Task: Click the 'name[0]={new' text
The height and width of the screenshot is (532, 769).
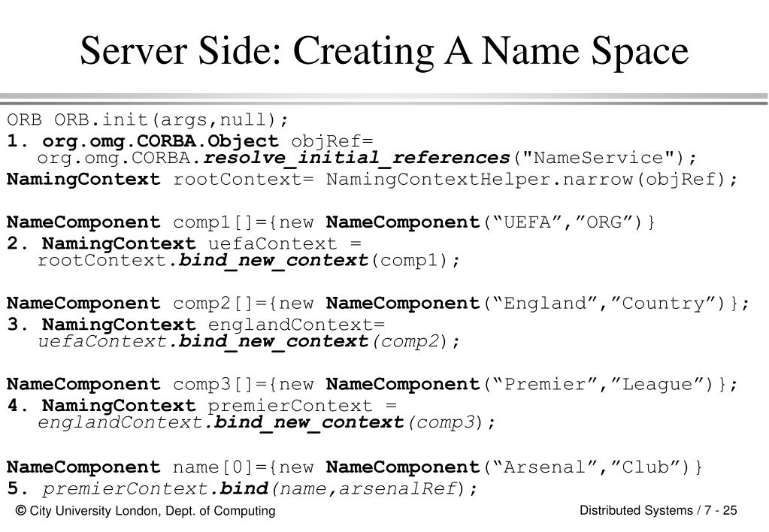Action: pos(243,467)
